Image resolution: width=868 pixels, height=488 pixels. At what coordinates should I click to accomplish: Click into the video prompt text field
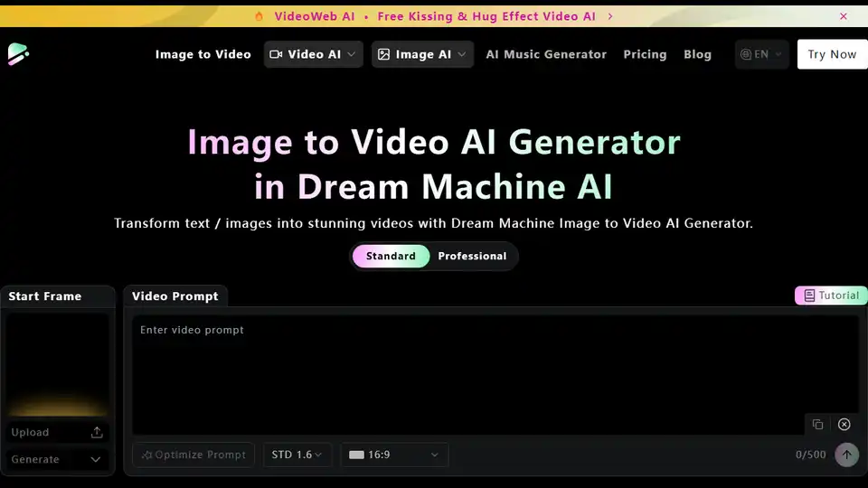[495, 374]
